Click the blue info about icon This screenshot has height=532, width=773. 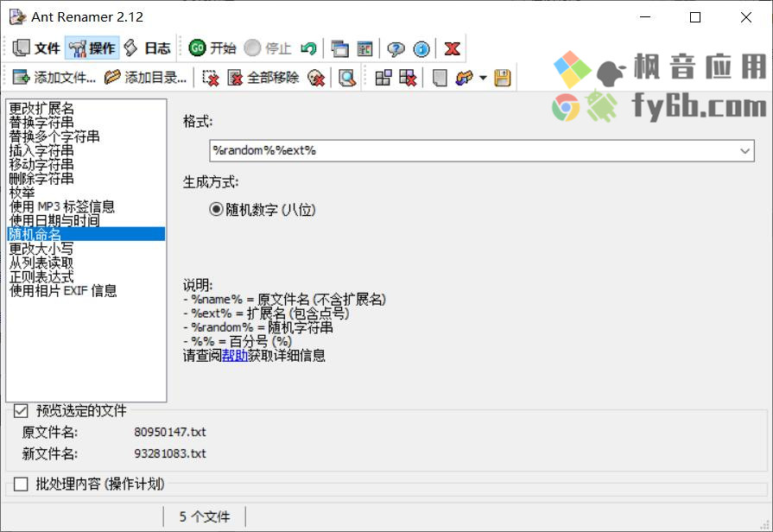(x=421, y=48)
